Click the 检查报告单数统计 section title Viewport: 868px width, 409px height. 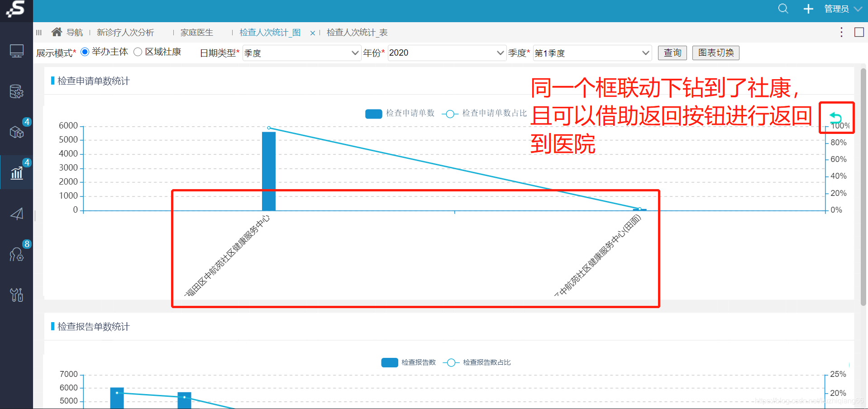coord(94,327)
